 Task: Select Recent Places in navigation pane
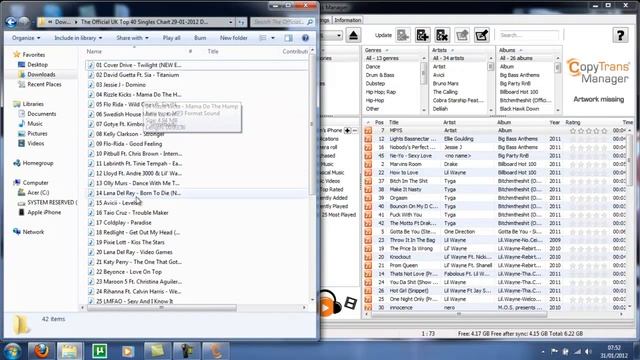click(44, 84)
